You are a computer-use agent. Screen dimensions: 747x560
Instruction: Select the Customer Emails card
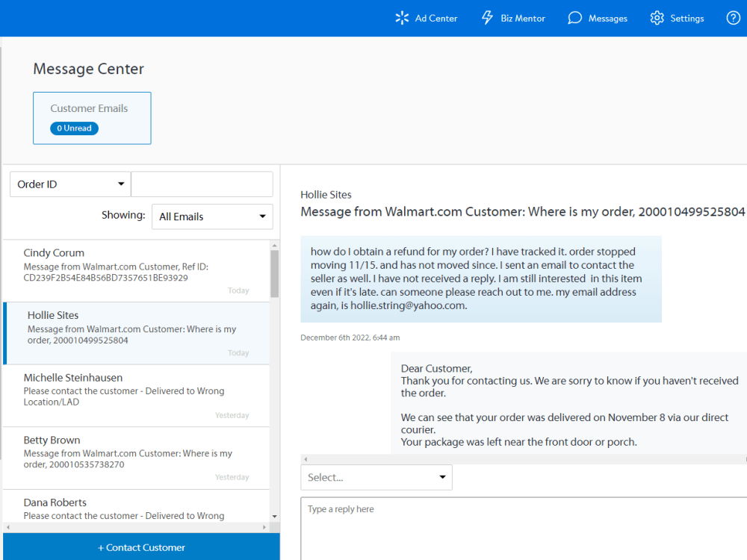[92, 118]
